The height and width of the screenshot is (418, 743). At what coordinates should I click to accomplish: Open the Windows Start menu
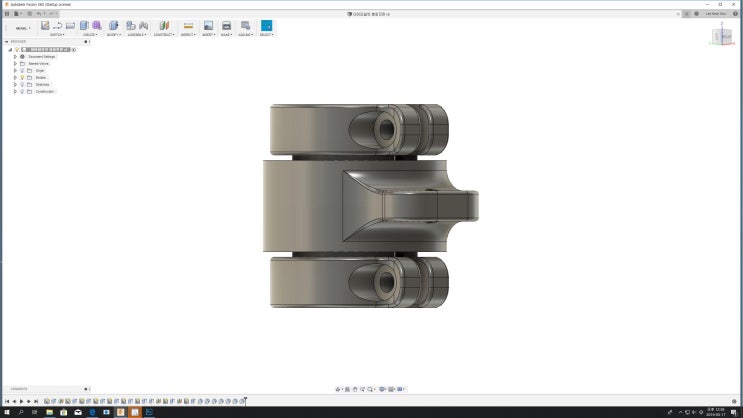coord(7,412)
